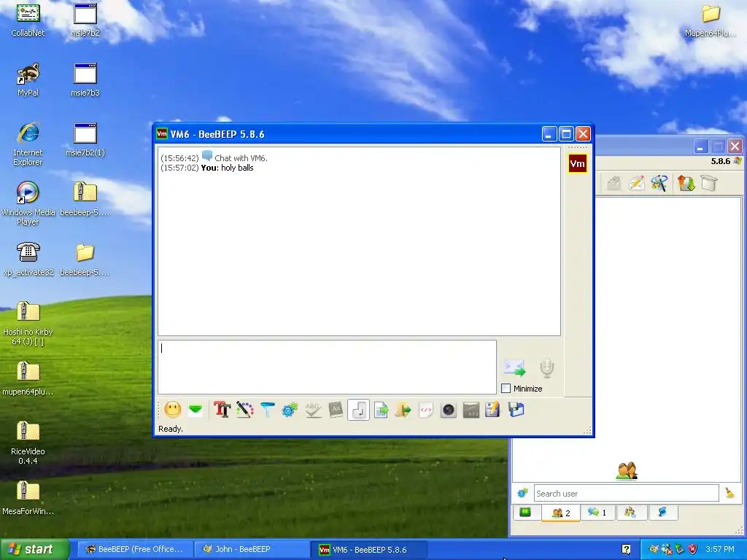Click the red Vm user avatar
This screenshot has height=560, width=747.
pos(578,164)
